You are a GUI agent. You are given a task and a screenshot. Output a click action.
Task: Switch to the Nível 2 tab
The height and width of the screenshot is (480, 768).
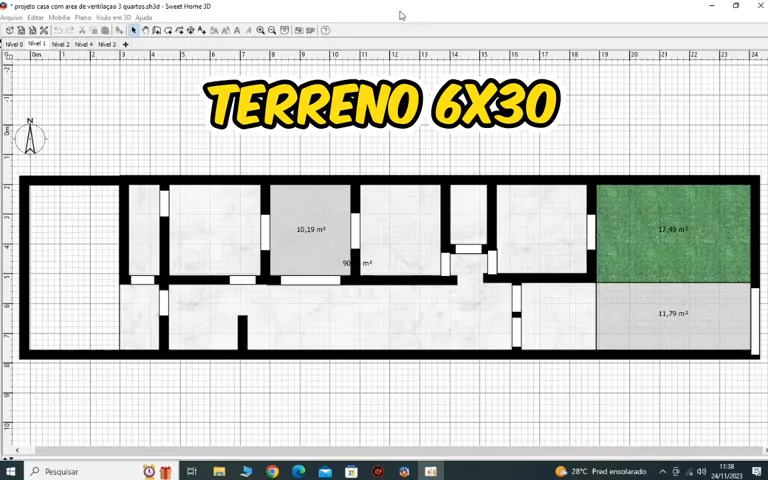[x=60, y=44]
